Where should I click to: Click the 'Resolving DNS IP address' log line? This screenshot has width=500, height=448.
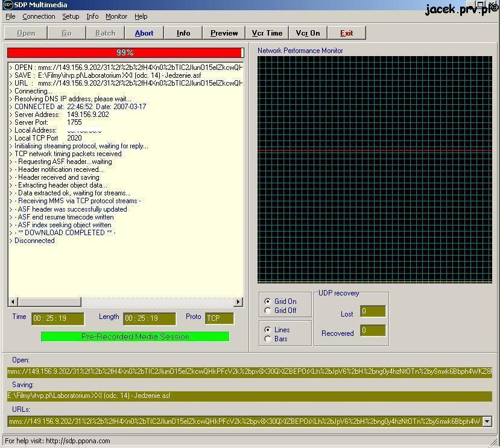(x=70, y=99)
